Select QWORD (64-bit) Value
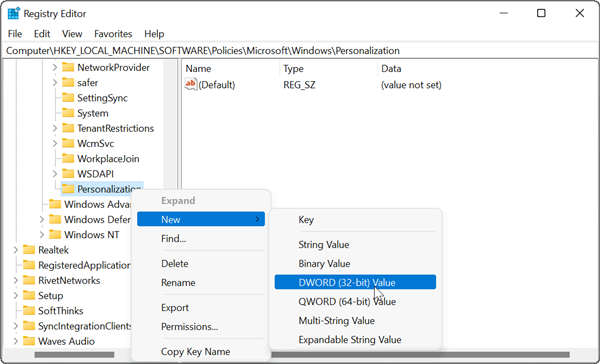Viewport: 600px width, 364px height. point(355,302)
